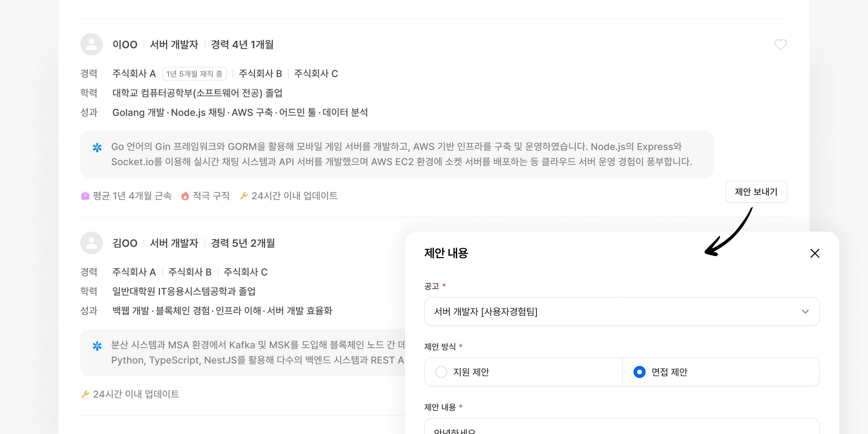The height and width of the screenshot is (434, 868).
Task: Select the 지원 제안 radio option
Action: [441, 372]
